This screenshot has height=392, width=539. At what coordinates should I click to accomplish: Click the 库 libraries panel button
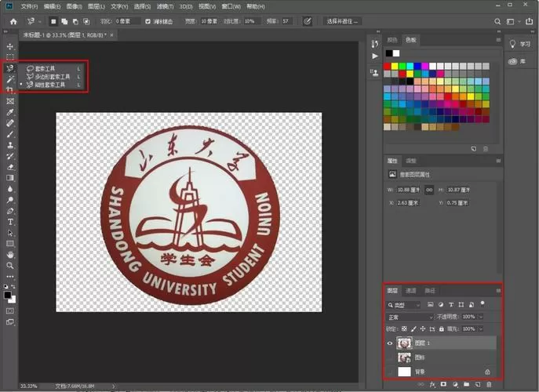click(x=517, y=61)
